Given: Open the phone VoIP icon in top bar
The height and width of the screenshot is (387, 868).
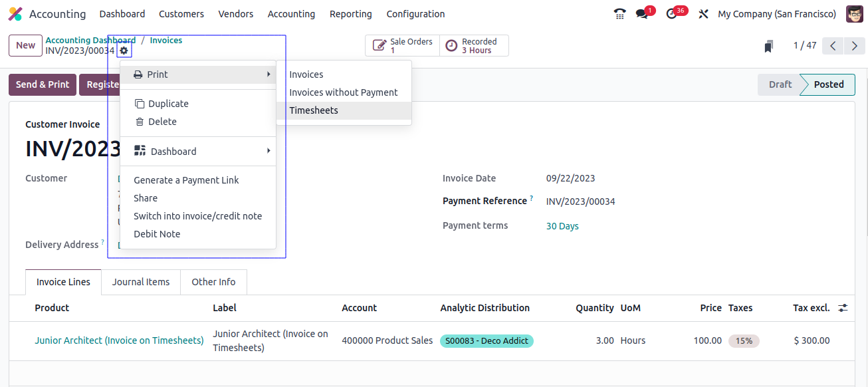Looking at the screenshot, I should [x=619, y=14].
